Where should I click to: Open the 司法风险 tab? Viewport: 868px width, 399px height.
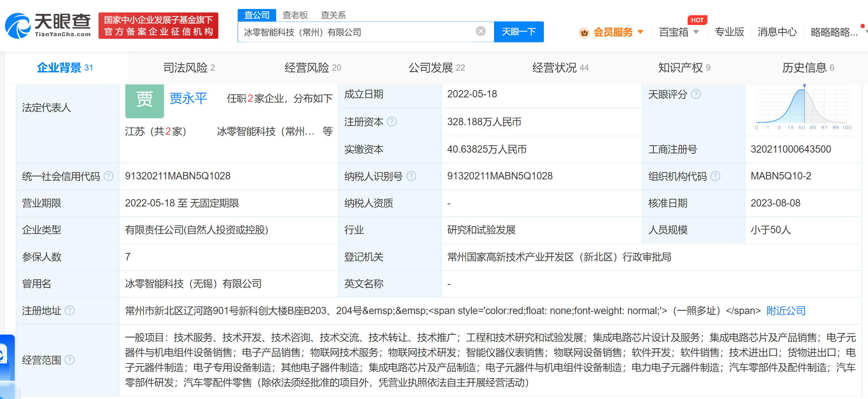(x=189, y=68)
